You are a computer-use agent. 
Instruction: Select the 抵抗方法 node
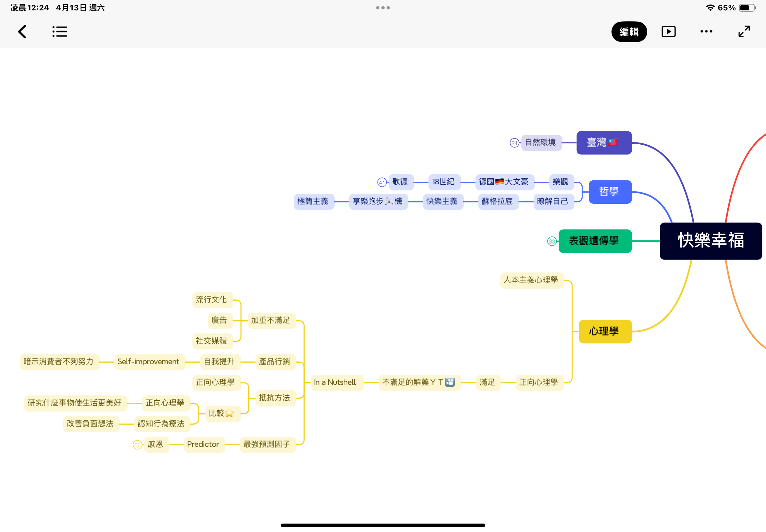[x=276, y=398]
